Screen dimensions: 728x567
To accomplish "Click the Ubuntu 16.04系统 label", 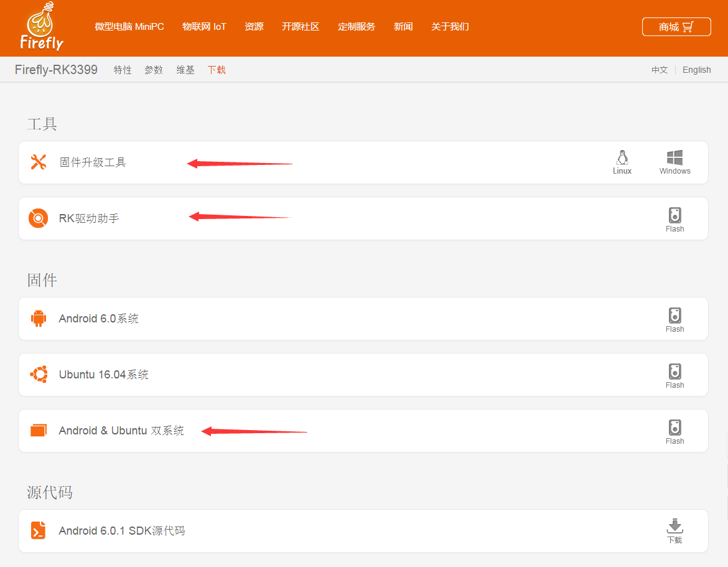I will point(103,374).
